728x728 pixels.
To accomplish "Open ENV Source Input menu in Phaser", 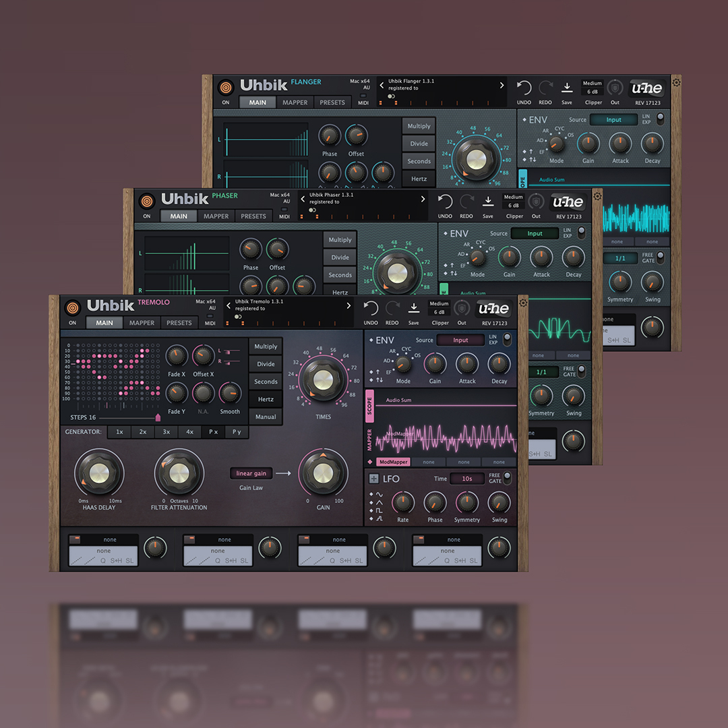I will (x=535, y=233).
